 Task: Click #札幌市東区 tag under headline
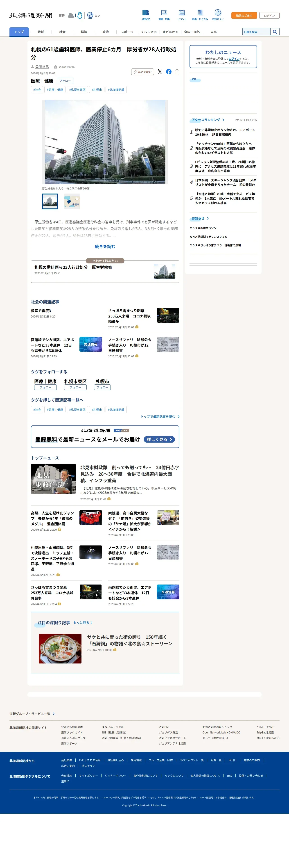[77, 90]
